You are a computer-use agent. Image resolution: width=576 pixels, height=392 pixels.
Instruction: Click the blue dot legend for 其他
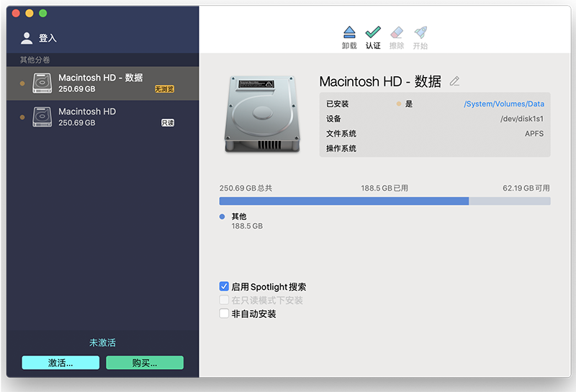coord(222,216)
